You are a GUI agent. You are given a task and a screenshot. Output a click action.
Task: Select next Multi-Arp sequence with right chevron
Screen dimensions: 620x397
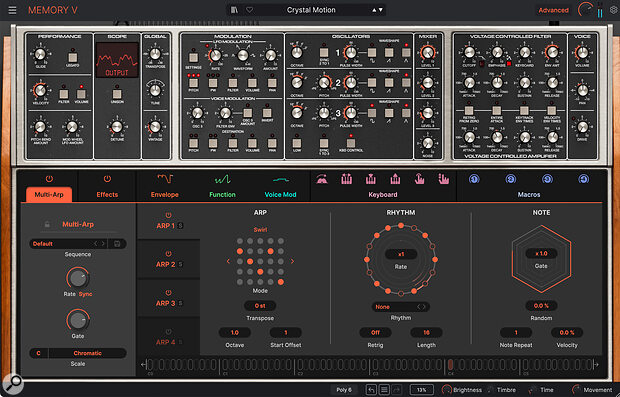coord(103,244)
